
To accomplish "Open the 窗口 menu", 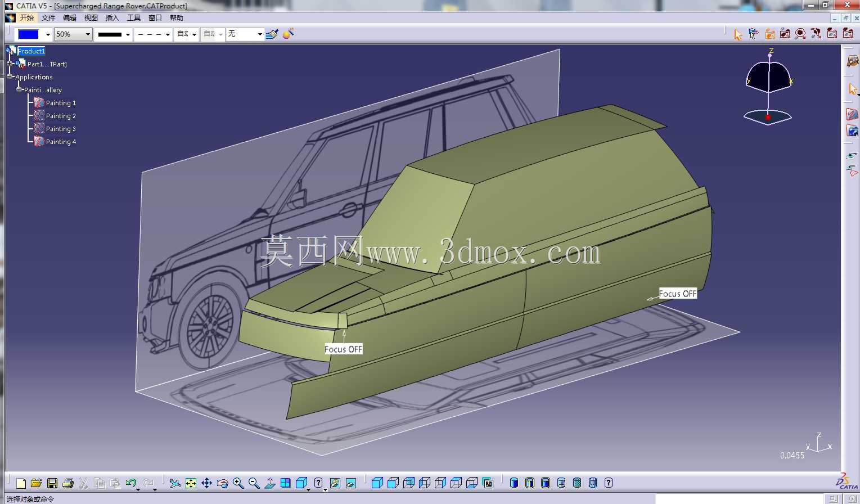I will coord(155,18).
